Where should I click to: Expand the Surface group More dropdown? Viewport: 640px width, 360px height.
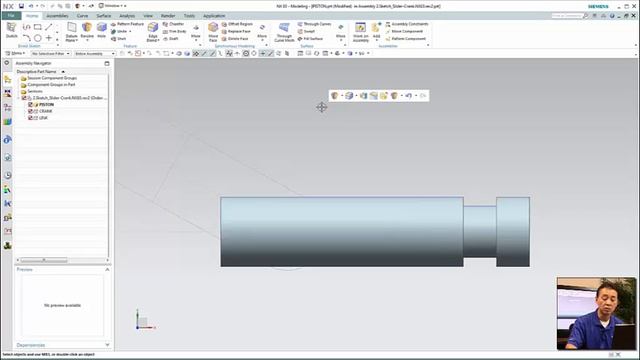tap(341, 32)
